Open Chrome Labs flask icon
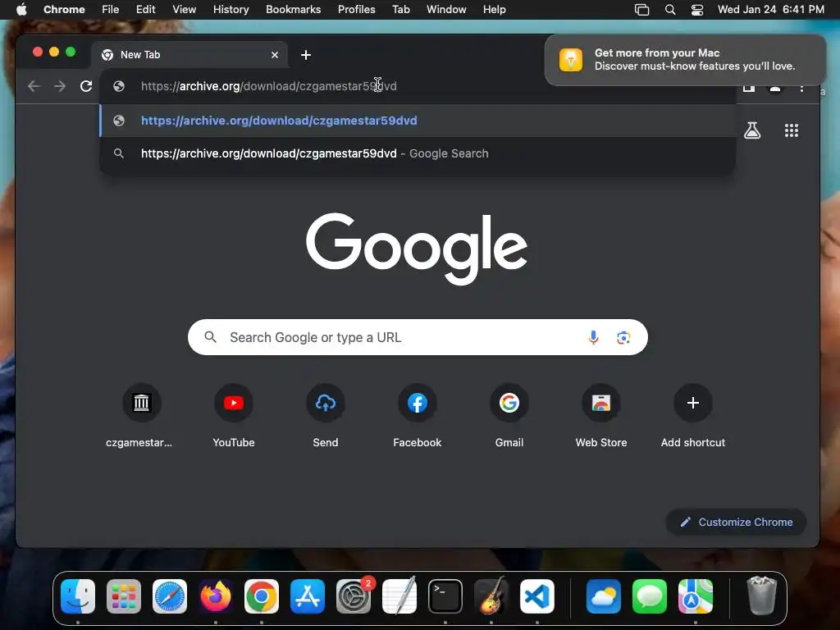 click(x=752, y=130)
